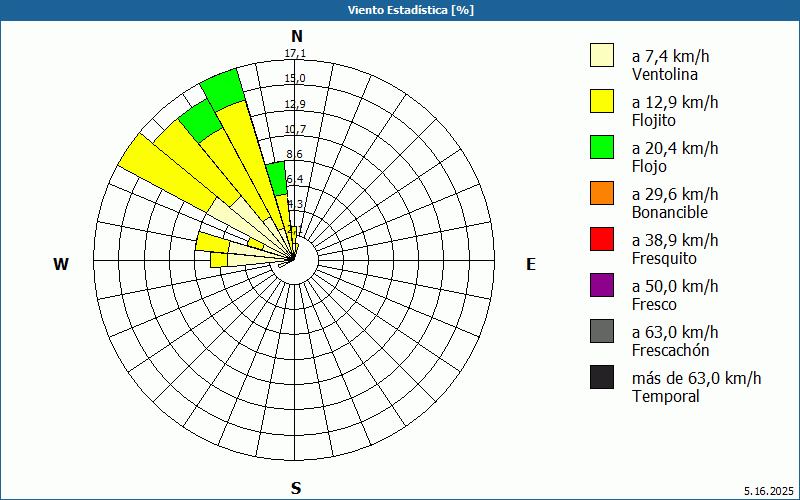Click the pale yellow Ventolina legend swatch
800x500 pixels.
point(602,55)
